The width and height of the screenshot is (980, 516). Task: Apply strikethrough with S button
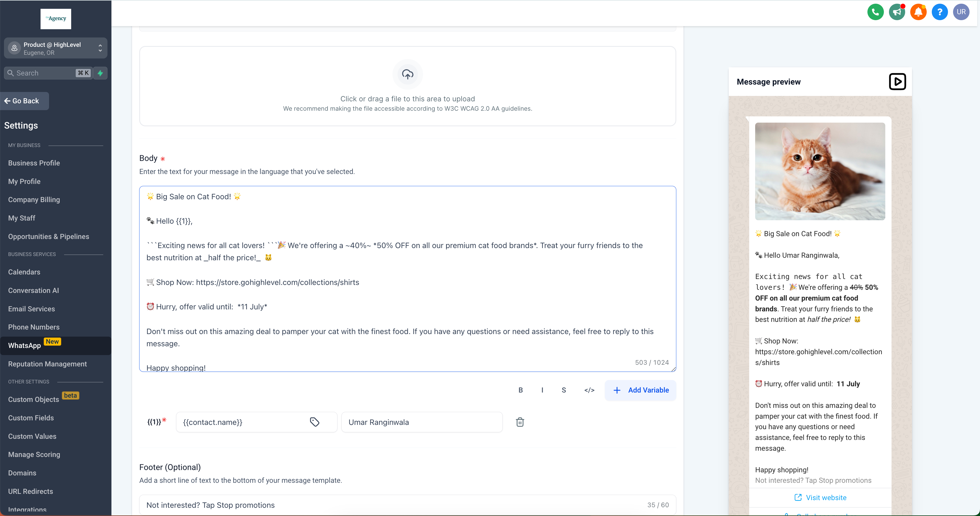563,390
